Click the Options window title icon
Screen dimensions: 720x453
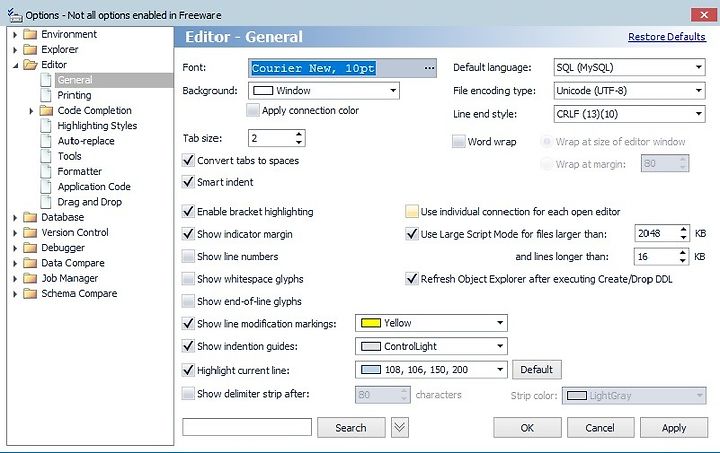(x=15, y=15)
